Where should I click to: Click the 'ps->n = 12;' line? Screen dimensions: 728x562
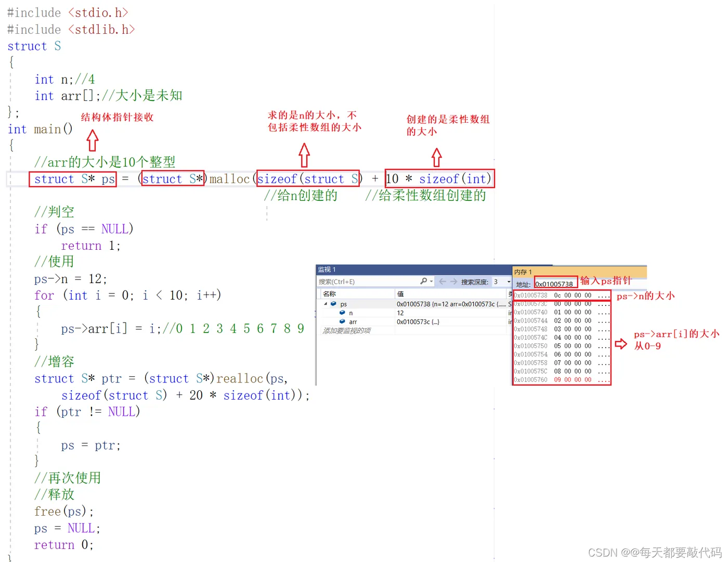tap(71, 279)
